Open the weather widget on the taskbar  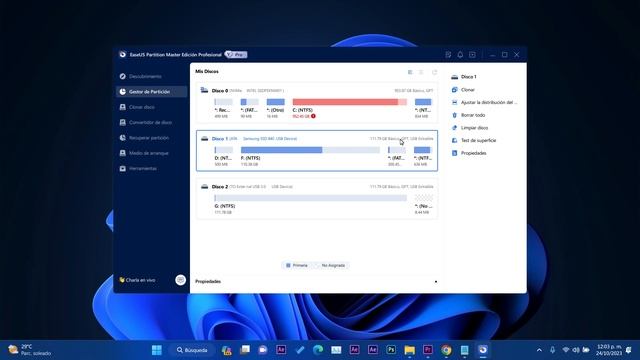pos(30,350)
